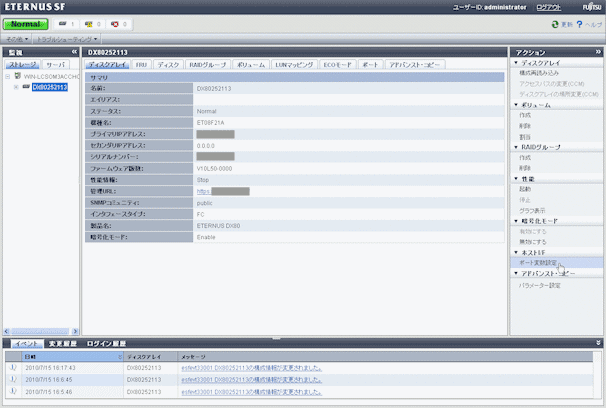Viewport: 606px width, 408px height.
Task: Click パラメーター設定 under アドバンスト・コピー
Action: click(x=540, y=286)
